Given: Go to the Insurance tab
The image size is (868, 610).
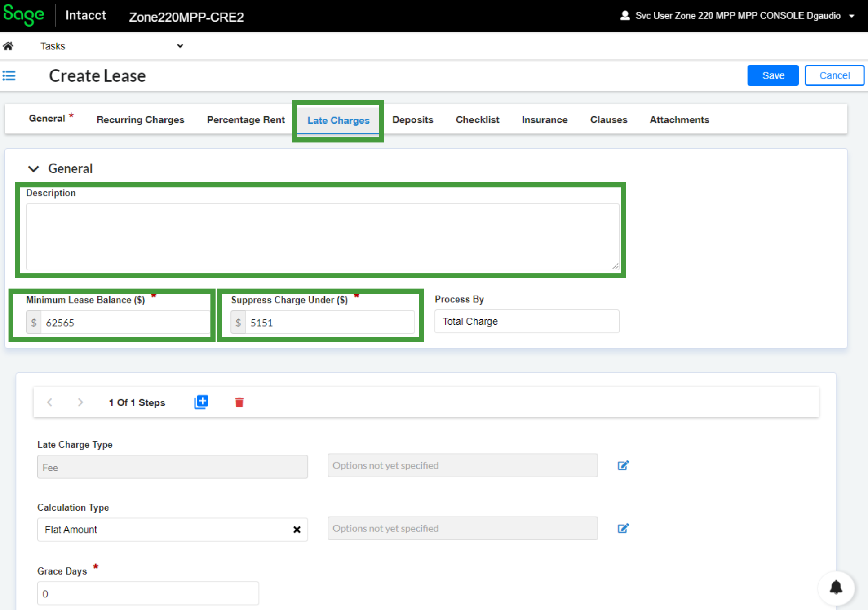Looking at the screenshot, I should [545, 120].
